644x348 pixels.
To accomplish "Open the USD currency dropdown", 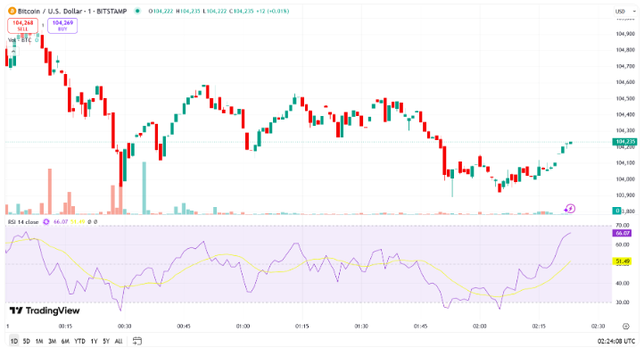I will pyautogui.click(x=624, y=11).
